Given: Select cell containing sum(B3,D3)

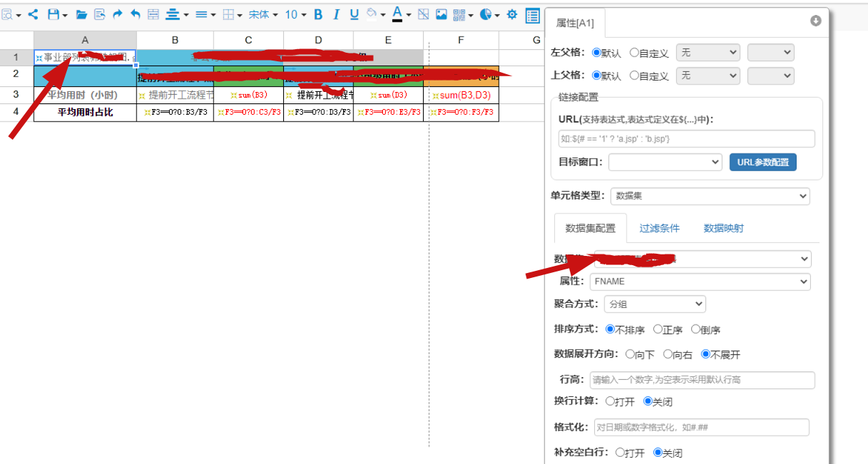Looking at the screenshot, I should (x=461, y=95).
